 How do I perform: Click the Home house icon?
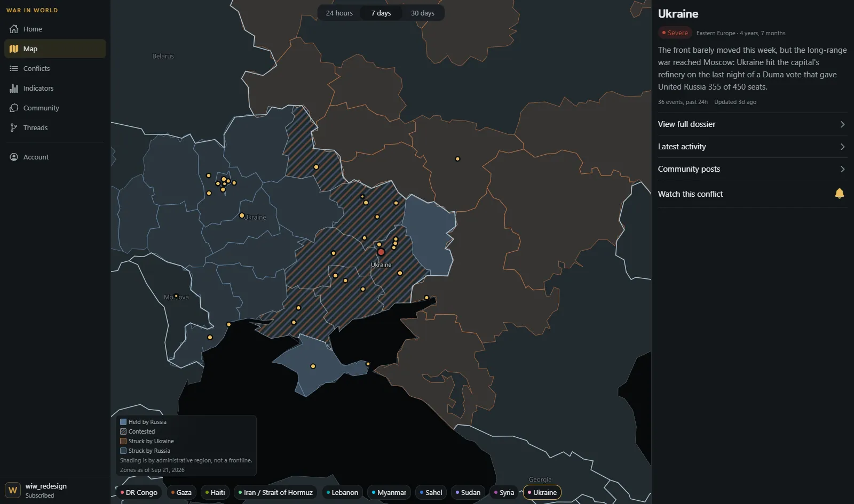[x=14, y=29]
